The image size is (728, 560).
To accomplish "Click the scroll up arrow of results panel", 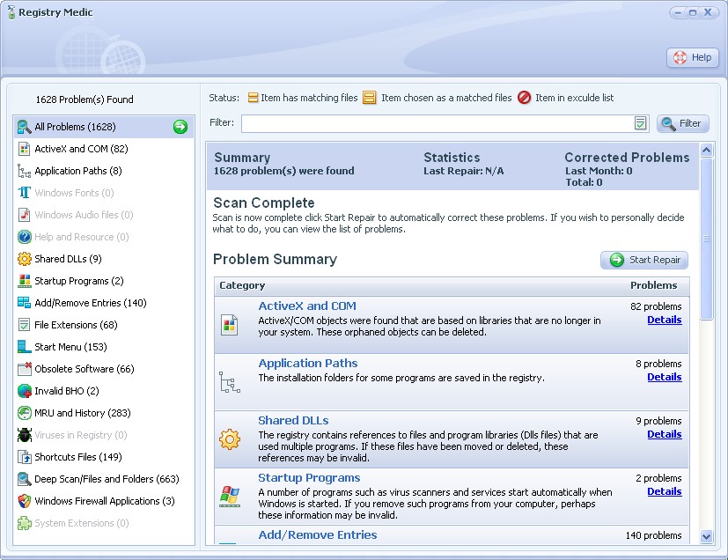I will [706, 150].
